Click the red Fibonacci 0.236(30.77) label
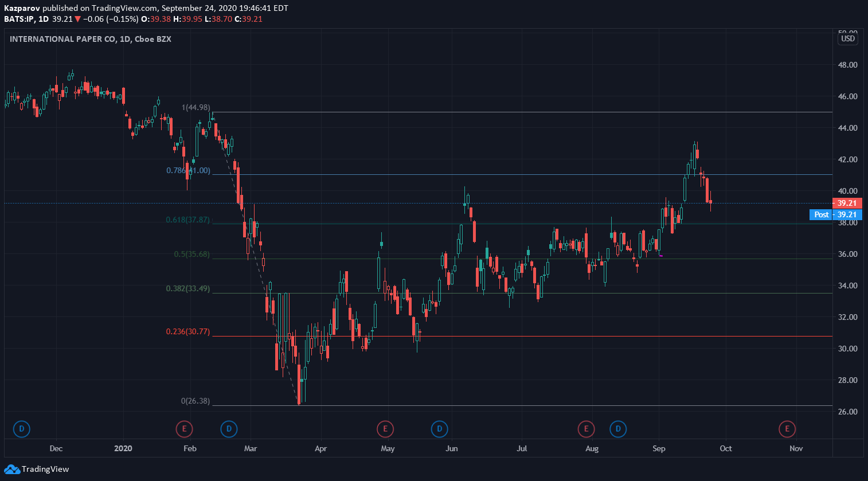Viewport: 868px width, 481px height. pos(188,332)
